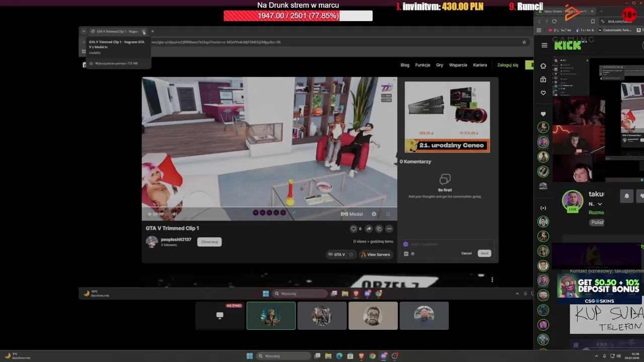Open the Funkcje menu item

pos(423,65)
